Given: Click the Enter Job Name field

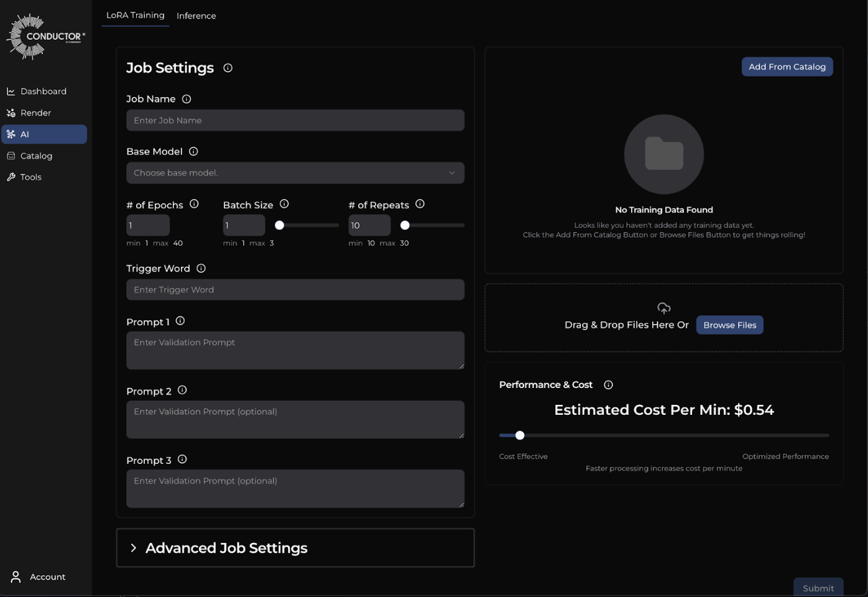Looking at the screenshot, I should point(295,121).
